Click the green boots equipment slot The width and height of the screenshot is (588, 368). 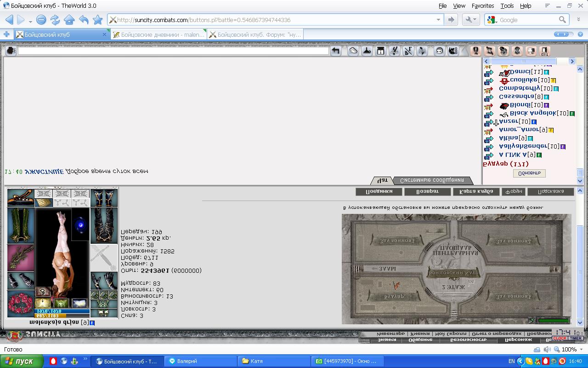21,225
